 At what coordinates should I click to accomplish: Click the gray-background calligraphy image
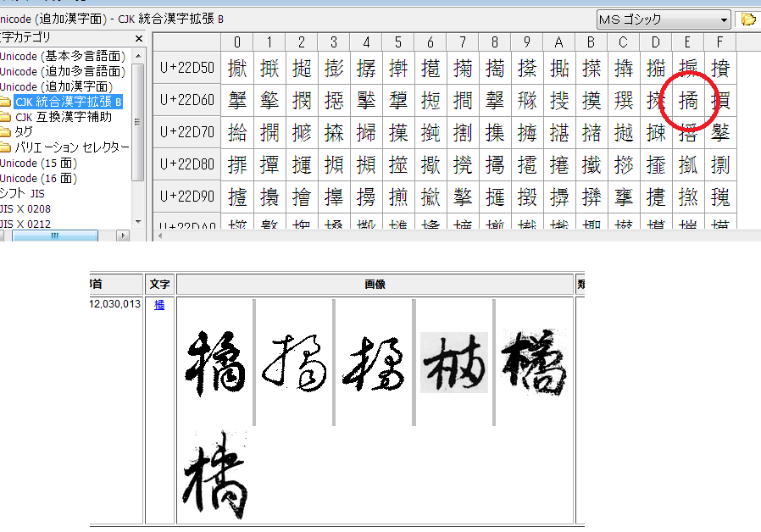tap(454, 363)
